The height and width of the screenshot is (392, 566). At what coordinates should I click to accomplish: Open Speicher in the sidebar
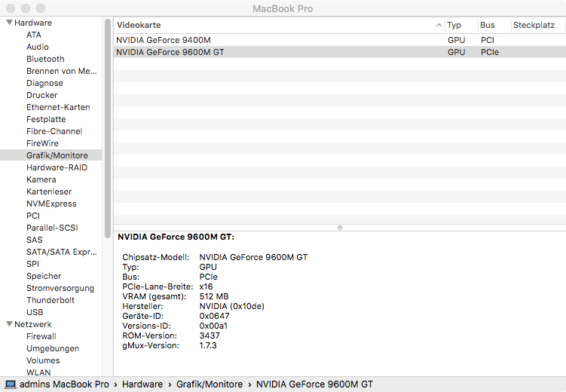[x=44, y=276]
